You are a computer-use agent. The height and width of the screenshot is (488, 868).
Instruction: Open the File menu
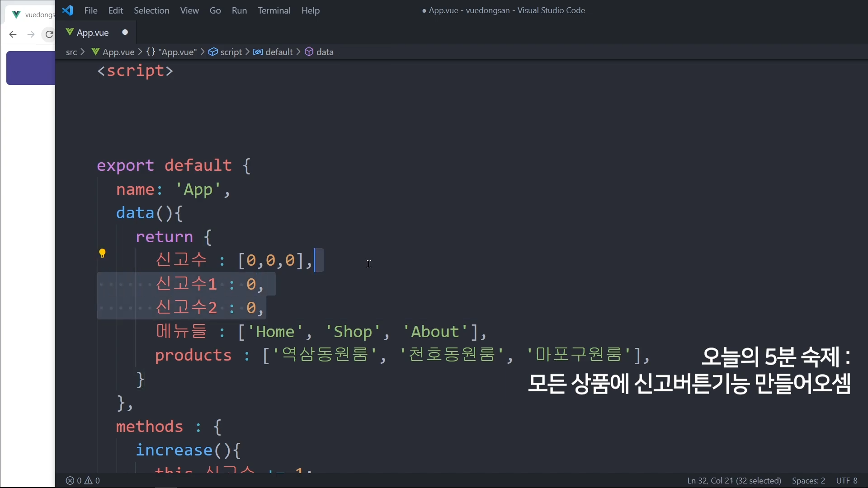click(91, 10)
